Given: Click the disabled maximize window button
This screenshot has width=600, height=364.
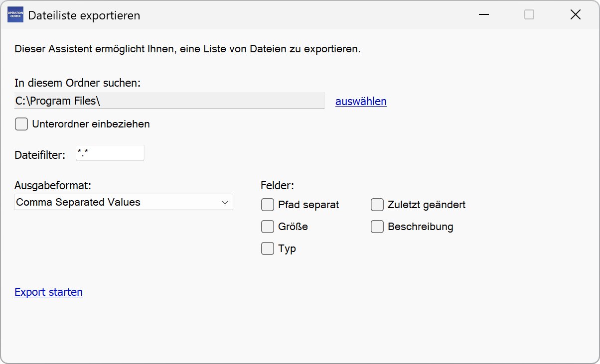Looking at the screenshot, I should [x=529, y=15].
